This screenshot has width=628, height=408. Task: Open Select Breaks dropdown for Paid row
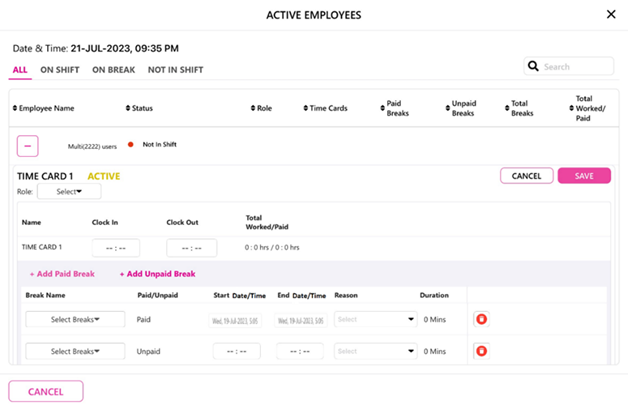[x=75, y=320]
